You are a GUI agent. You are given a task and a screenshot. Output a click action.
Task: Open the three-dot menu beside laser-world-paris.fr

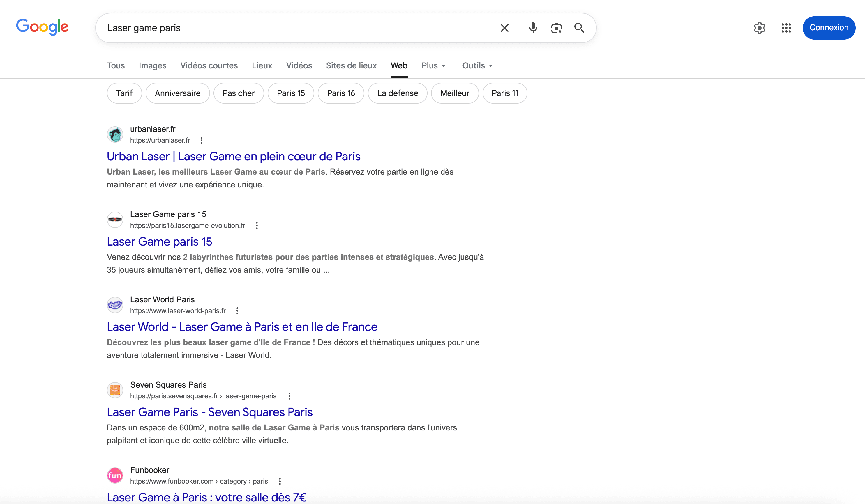237,310
